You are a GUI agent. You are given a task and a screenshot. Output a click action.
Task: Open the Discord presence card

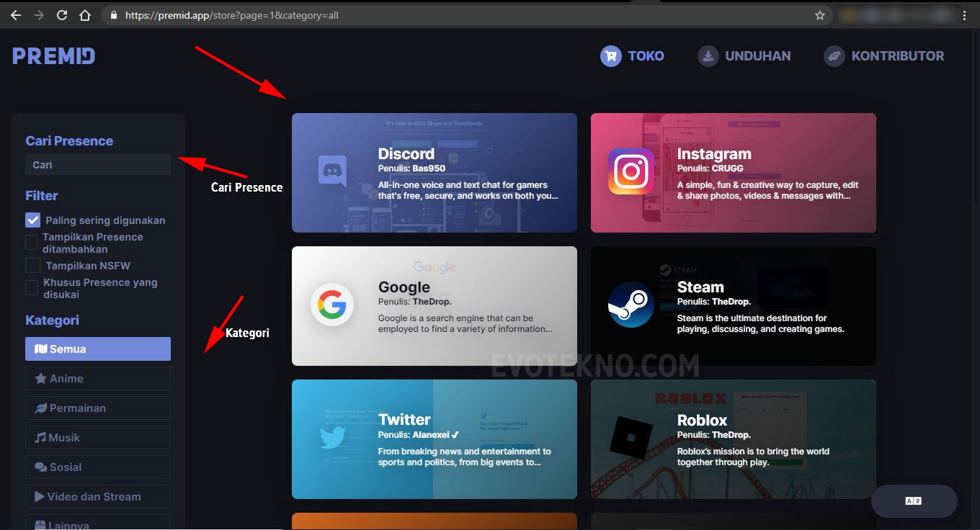pyautogui.click(x=435, y=173)
